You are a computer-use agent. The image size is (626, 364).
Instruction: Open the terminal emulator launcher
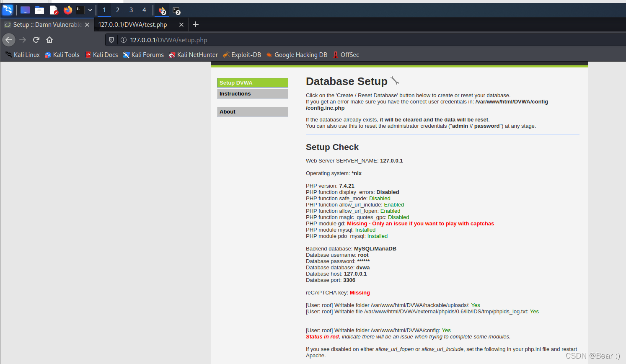click(80, 10)
